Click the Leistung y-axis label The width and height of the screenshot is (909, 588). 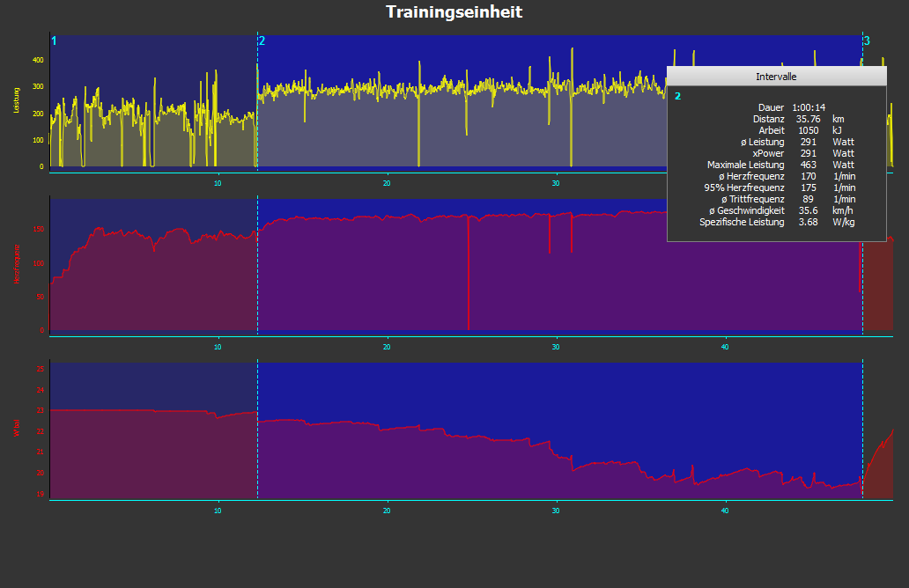pos(16,101)
